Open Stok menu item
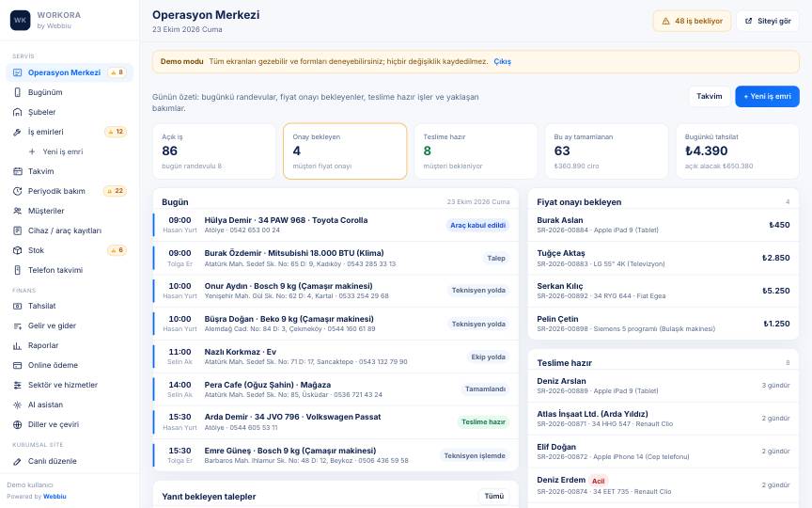 [x=70, y=250]
